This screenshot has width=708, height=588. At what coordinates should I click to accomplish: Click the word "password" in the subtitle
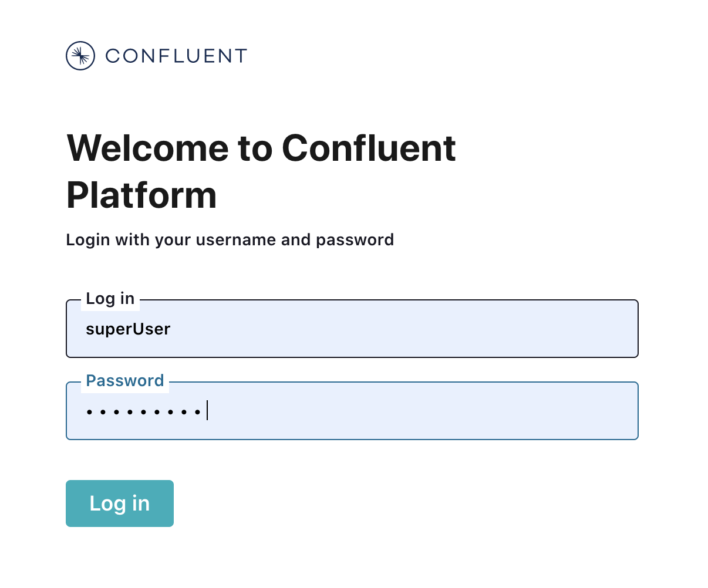(355, 240)
